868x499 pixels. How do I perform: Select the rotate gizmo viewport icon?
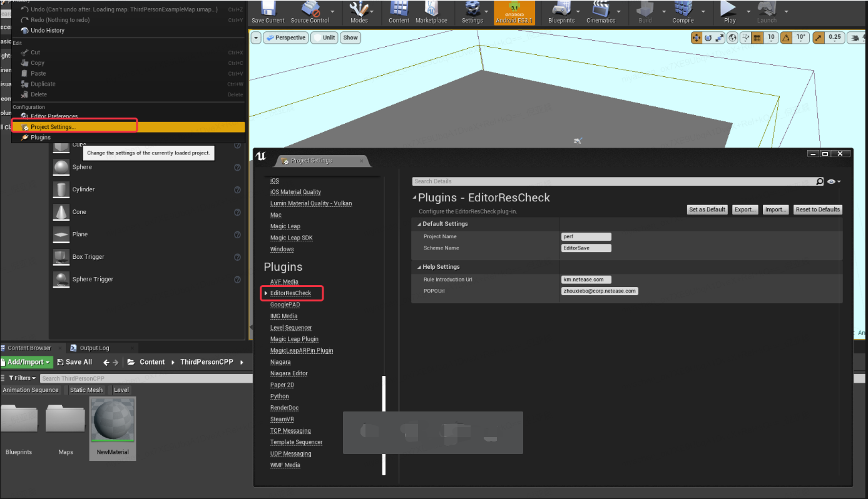pos(708,38)
